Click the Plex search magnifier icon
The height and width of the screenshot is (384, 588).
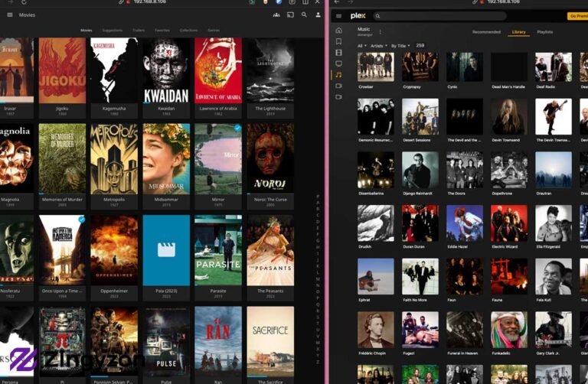(377, 16)
